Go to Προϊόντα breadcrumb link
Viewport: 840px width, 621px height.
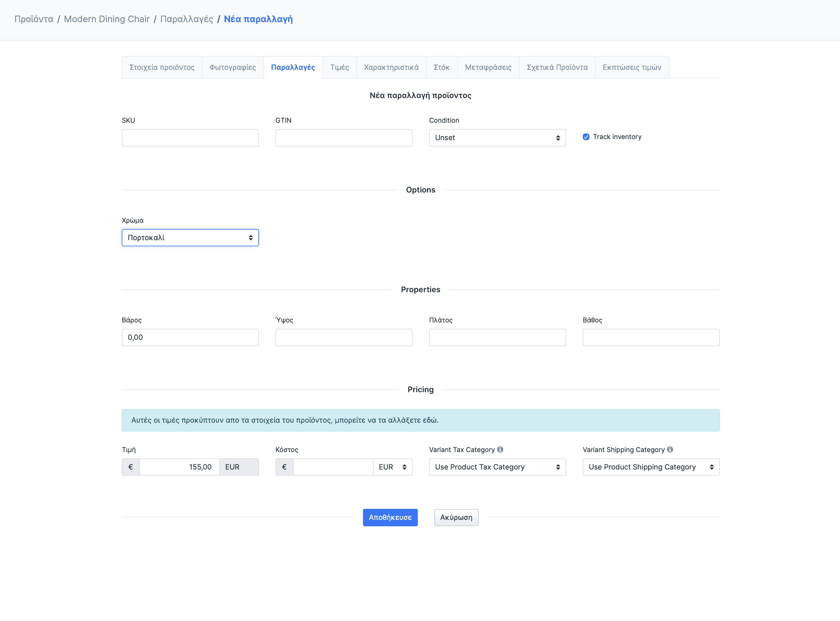(x=34, y=19)
